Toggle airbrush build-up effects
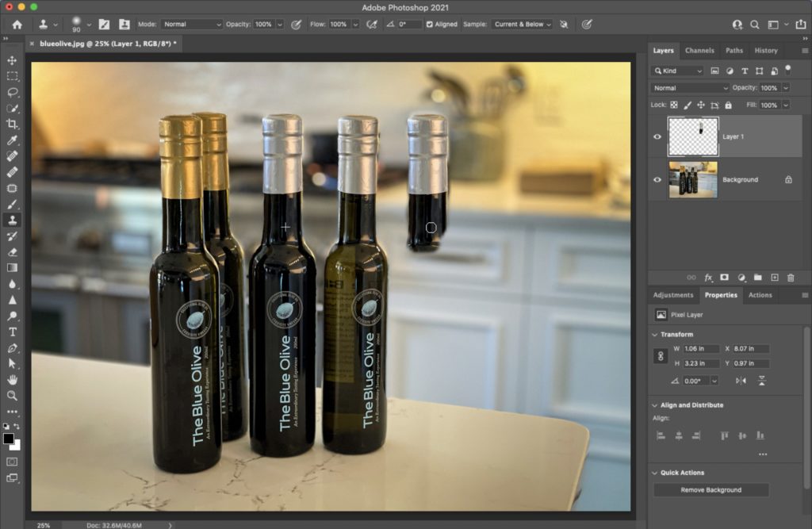Screen dimensions: 812x529 pyautogui.click(x=371, y=25)
